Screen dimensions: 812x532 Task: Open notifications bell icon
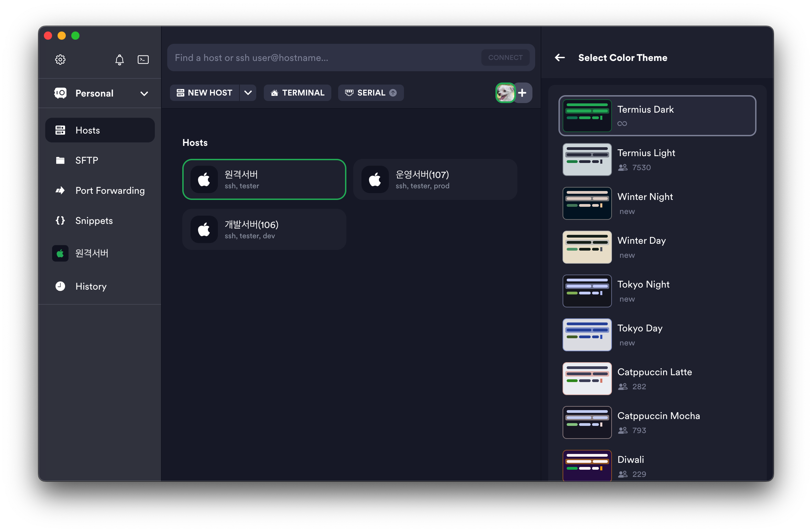click(119, 60)
